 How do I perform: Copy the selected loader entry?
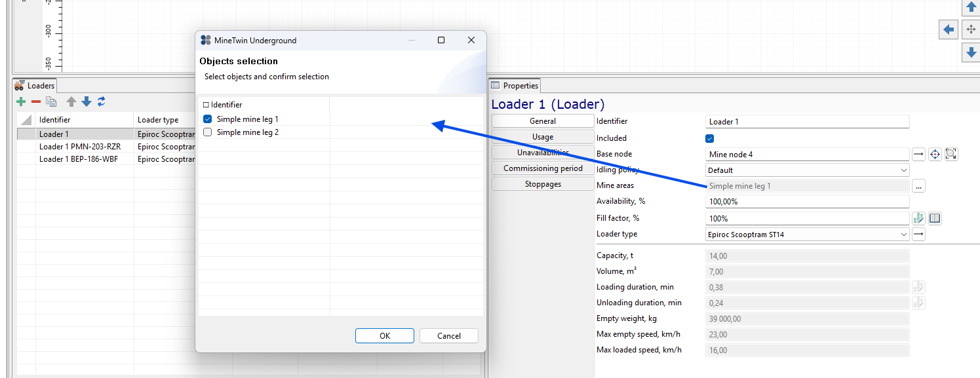click(x=51, y=102)
